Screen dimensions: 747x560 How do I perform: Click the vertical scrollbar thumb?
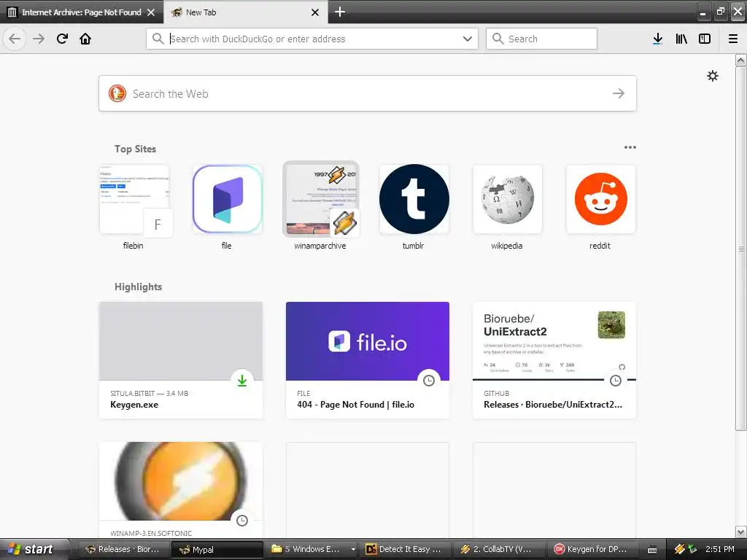tap(740, 248)
